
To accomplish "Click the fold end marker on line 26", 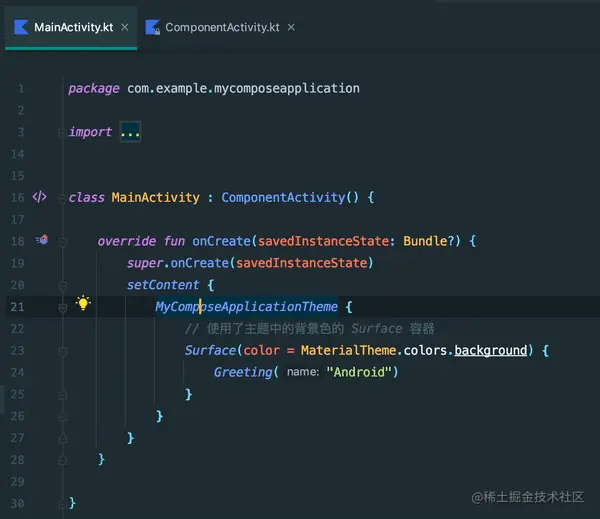I will 63,416.
